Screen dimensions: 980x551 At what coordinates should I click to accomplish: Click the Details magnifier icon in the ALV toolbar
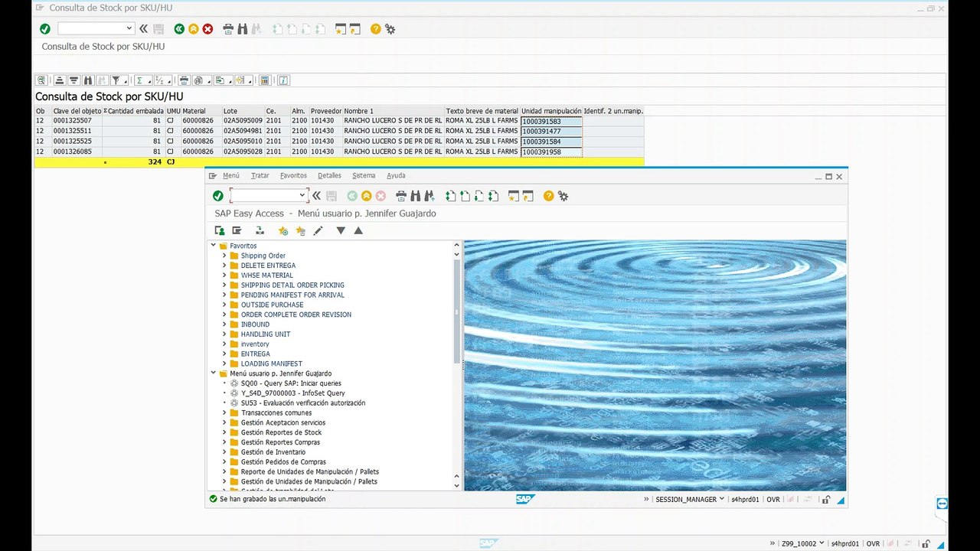click(41, 80)
